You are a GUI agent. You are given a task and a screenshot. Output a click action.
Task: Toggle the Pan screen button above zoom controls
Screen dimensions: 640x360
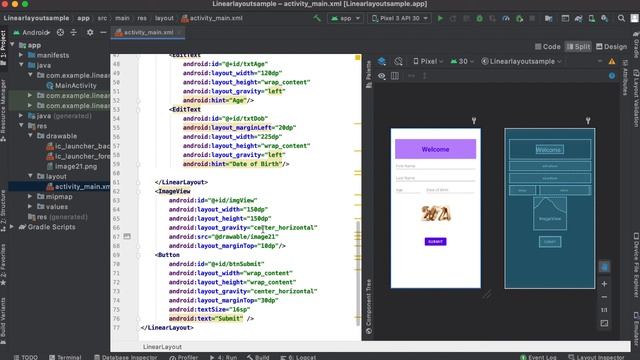604,267
